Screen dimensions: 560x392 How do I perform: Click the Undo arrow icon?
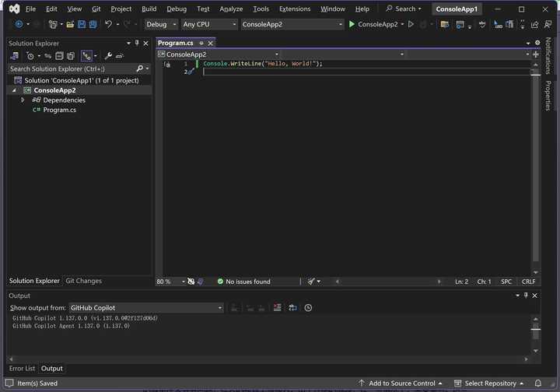point(108,24)
